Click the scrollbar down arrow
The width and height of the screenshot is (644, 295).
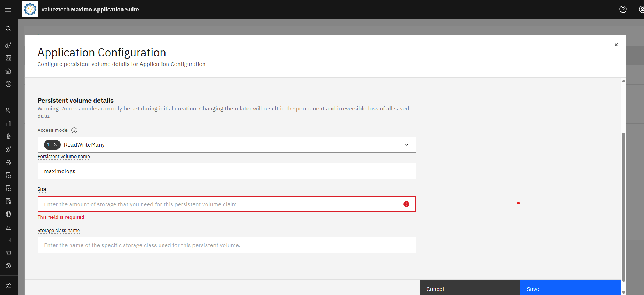623,292
